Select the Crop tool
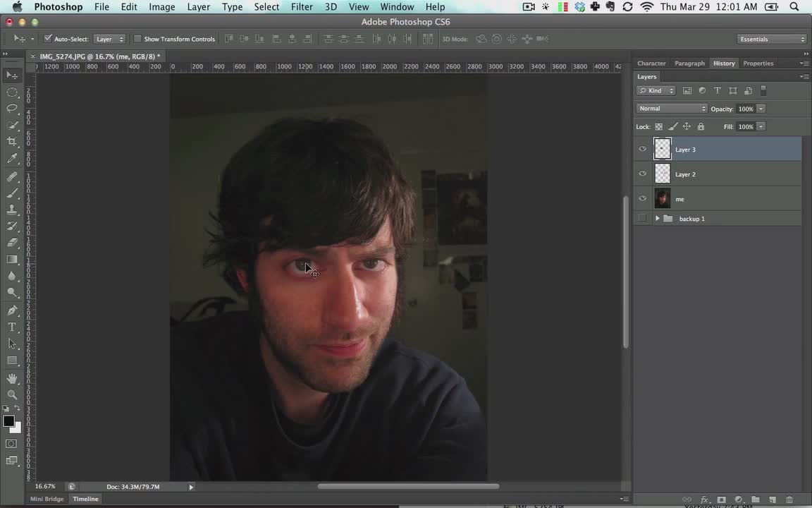812x508 pixels. 12,142
